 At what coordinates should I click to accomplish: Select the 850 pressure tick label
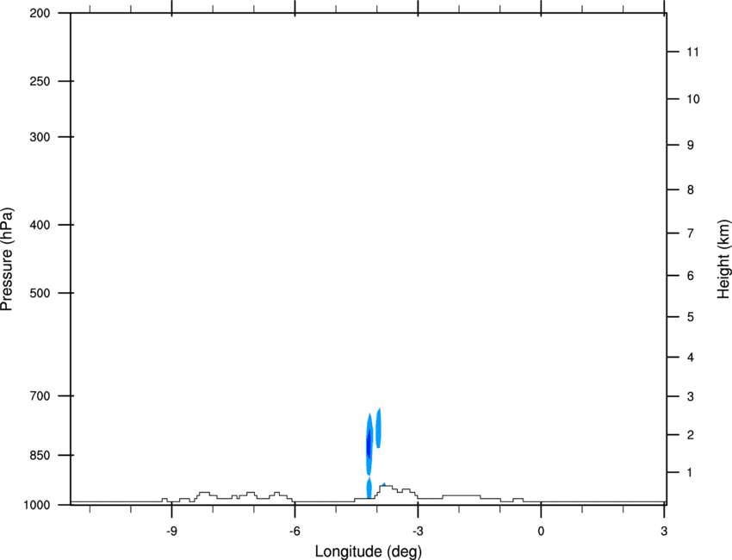pyautogui.click(x=40, y=455)
